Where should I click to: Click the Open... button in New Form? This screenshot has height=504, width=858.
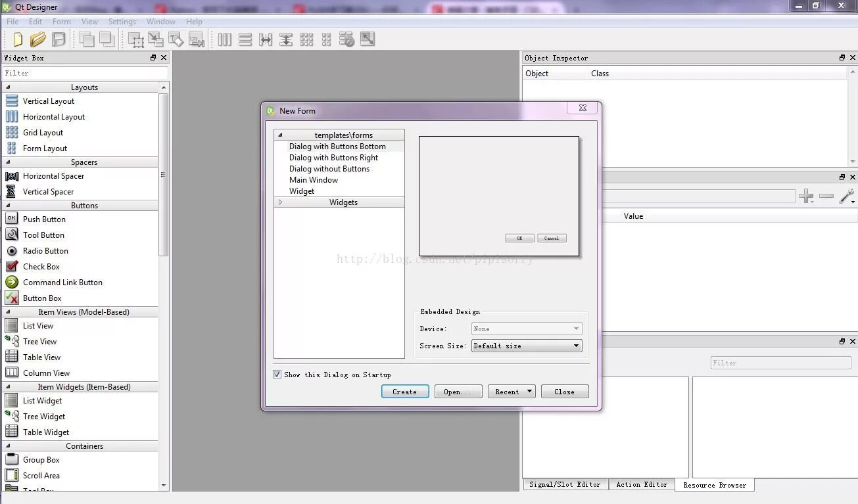pos(458,392)
